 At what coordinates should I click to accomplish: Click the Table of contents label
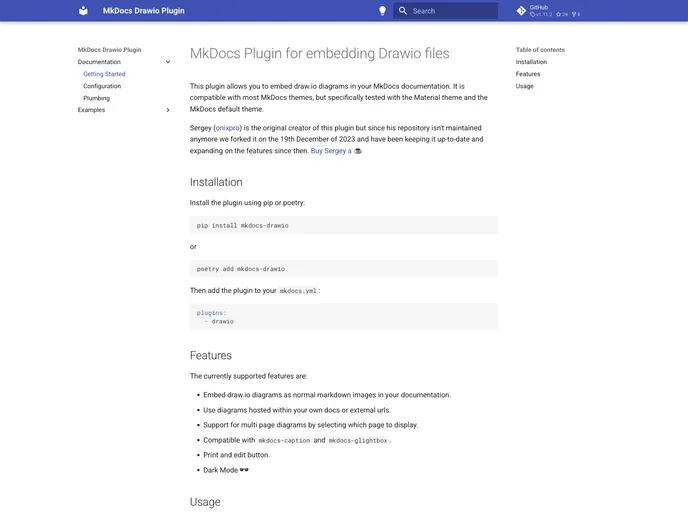click(540, 50)
